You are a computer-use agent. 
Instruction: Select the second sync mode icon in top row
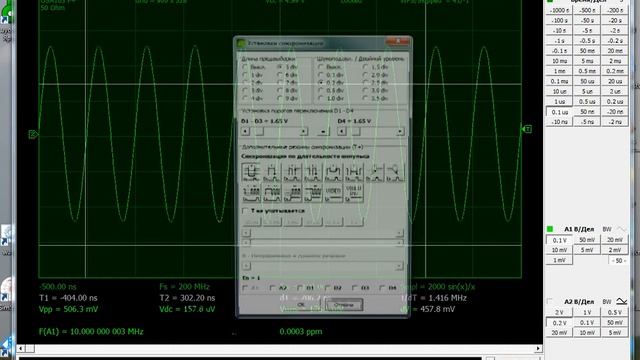pyautogui.click(x=272, y=172)
